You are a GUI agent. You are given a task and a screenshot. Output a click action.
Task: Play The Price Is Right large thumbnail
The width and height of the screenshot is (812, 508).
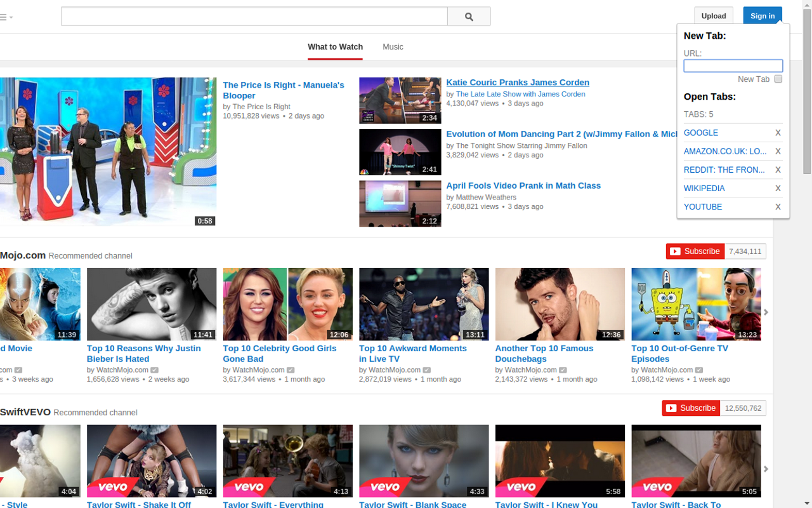(x=108, y=152)
